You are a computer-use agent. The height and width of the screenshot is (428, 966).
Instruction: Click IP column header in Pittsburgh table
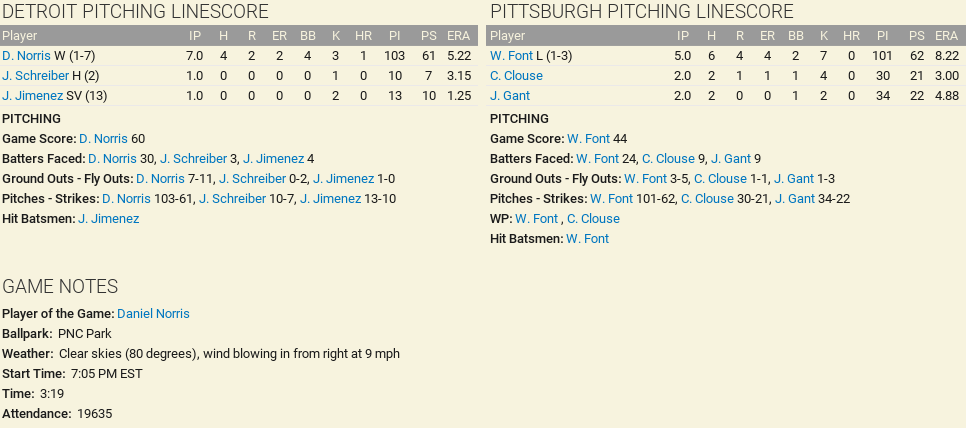tap(682, 35)
